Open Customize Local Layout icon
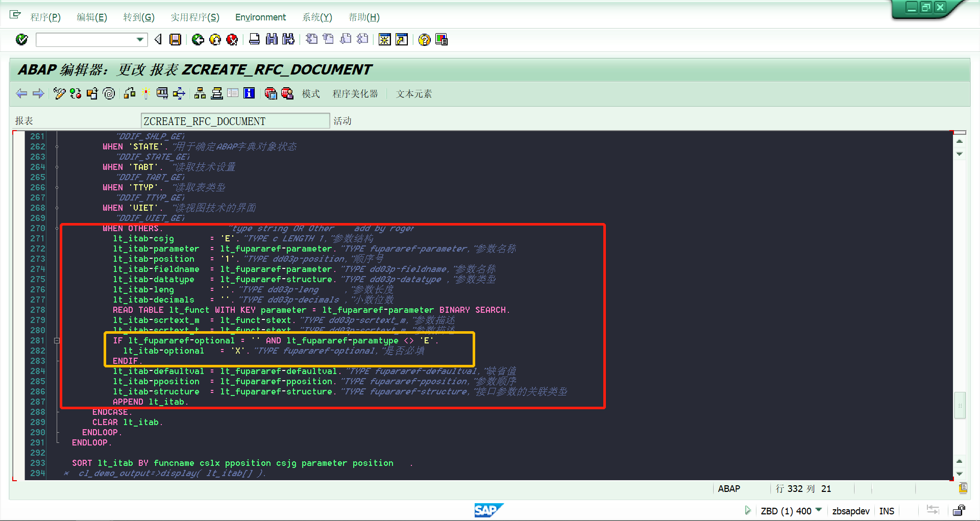980x521 pixels. point(442,39)
